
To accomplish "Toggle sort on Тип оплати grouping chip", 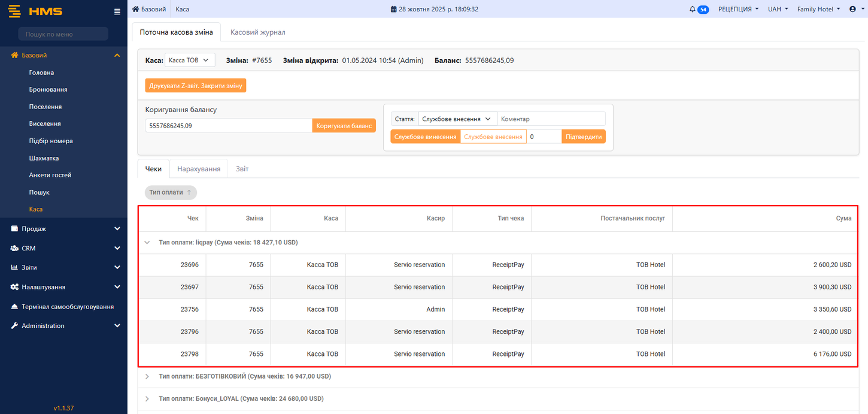I will coord(171,192).
